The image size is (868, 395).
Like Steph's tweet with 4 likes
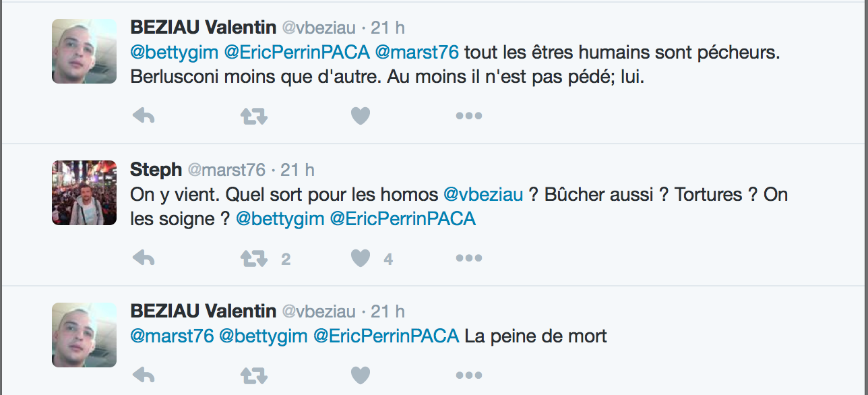361,258
